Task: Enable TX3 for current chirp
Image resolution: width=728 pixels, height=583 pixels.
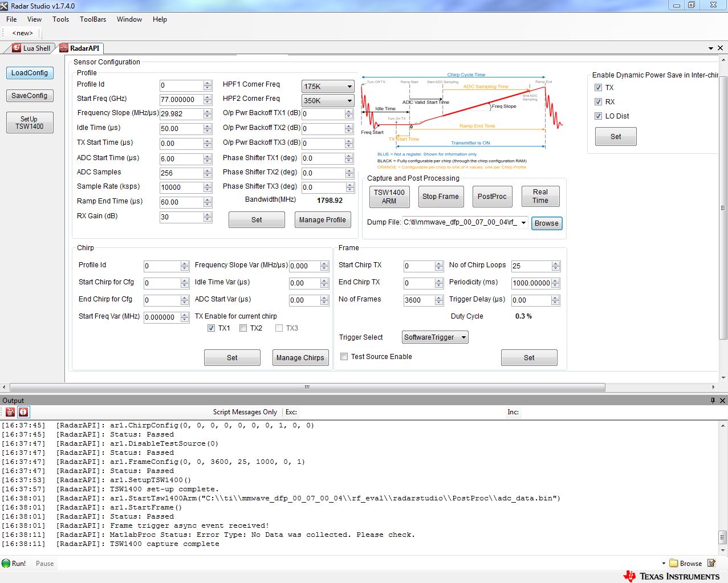Action: [x=279, y=328]
